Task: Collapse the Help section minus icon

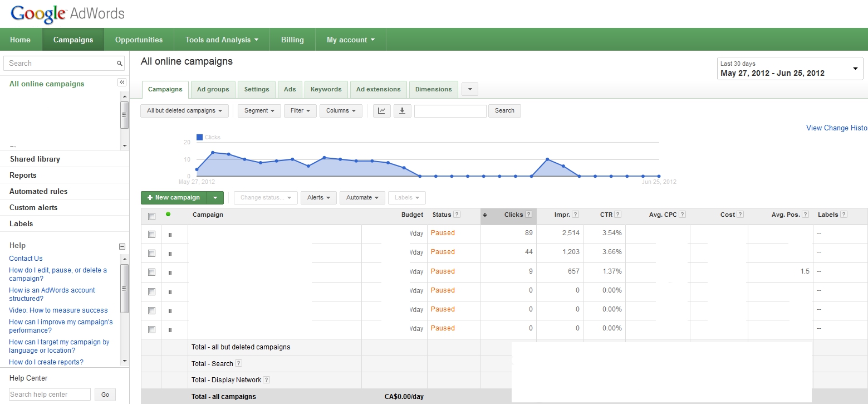Action: 122,246
